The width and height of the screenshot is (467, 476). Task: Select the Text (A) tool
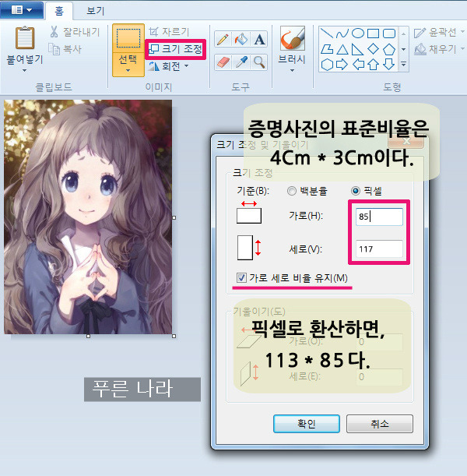259,39
